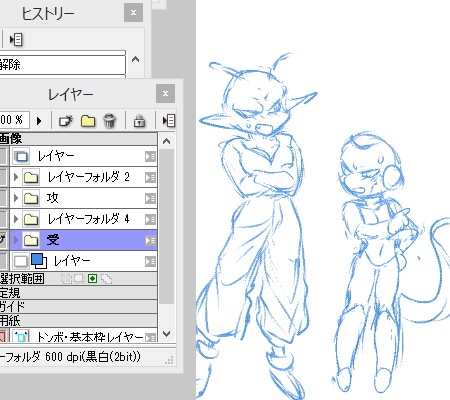
Task: Open properties icon for レイヤーフォルダ 4
Action: [x=150, y=219]
